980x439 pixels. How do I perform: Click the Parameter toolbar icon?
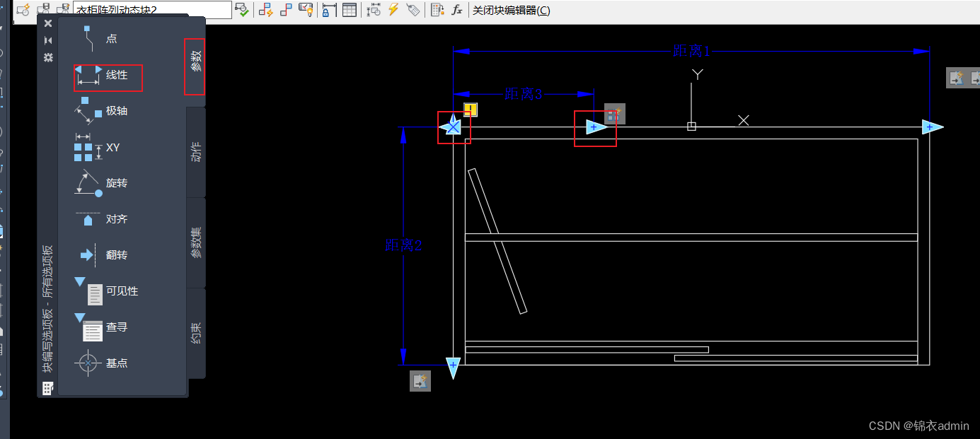point(374,10)
